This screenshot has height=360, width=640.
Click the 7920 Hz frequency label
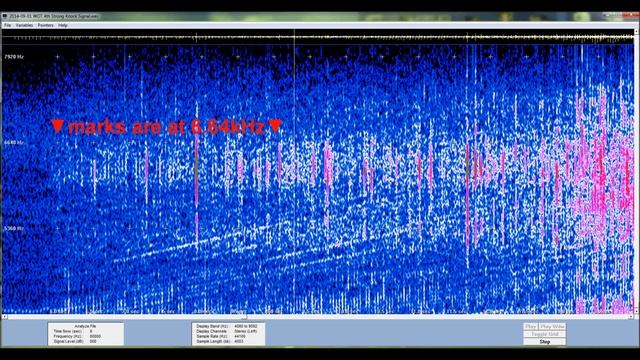[14, 57]
